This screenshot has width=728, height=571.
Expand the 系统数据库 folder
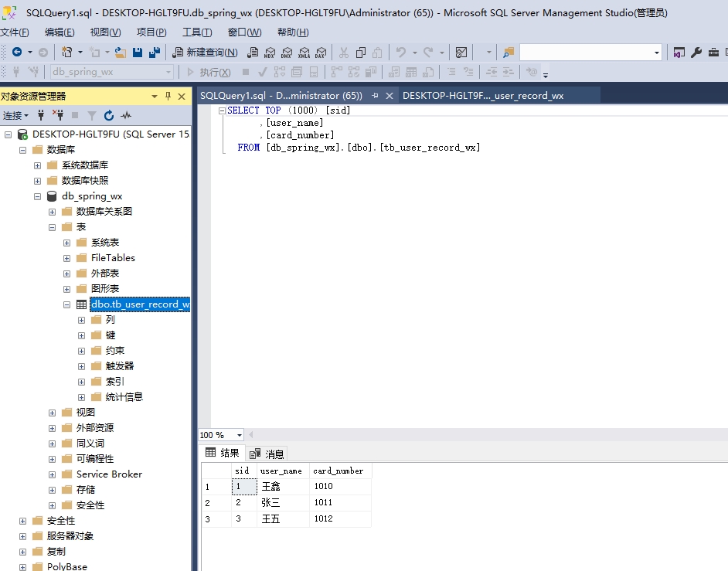[x=38, y=165]
